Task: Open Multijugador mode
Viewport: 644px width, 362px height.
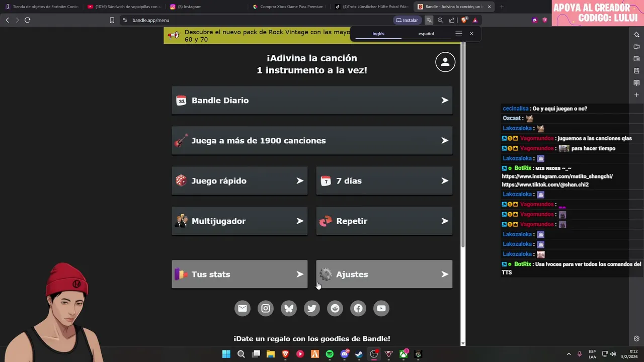Action: click(239, 221)
